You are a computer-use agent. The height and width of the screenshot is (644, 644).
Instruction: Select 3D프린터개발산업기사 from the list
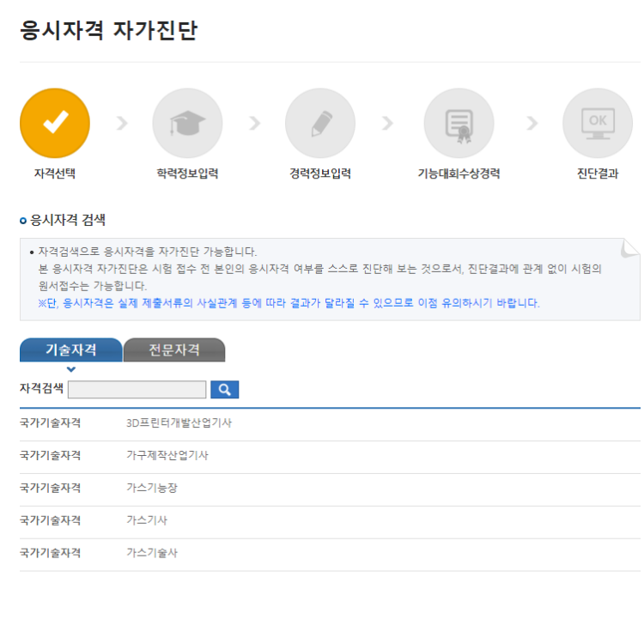click(x=179, y=423)
